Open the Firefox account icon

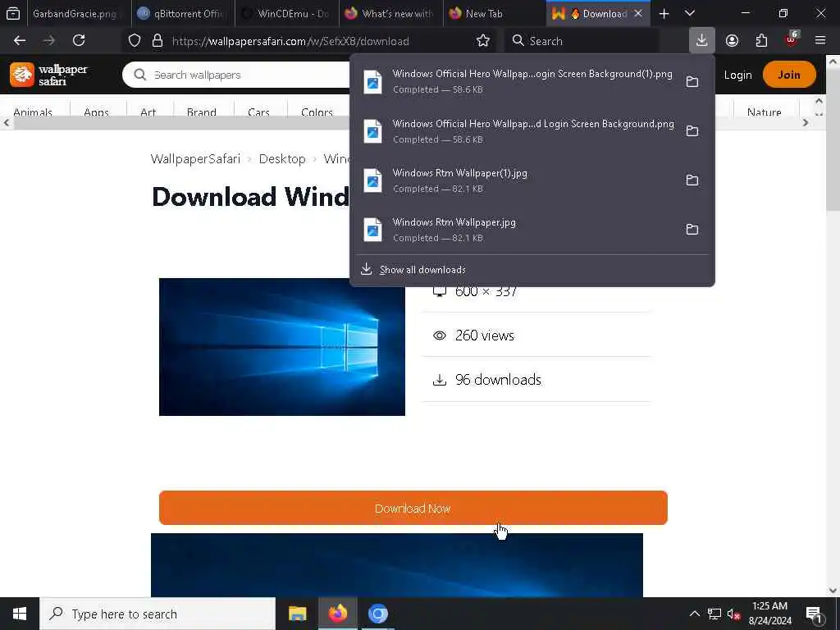[732, 41]
